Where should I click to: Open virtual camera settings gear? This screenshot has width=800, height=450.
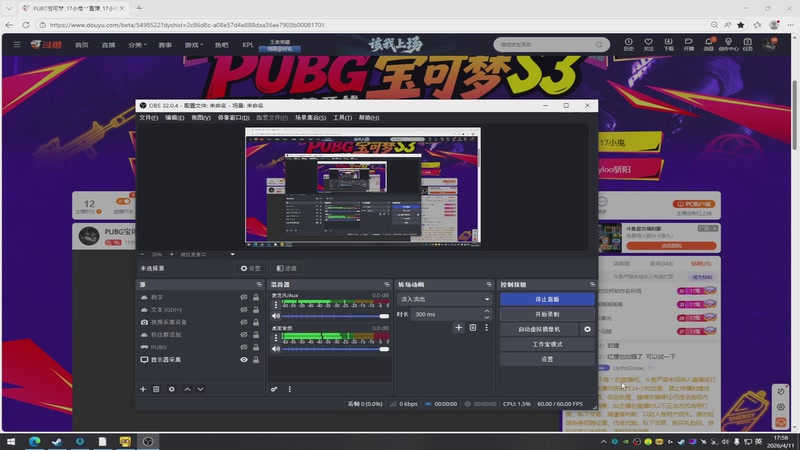[587, 329]
